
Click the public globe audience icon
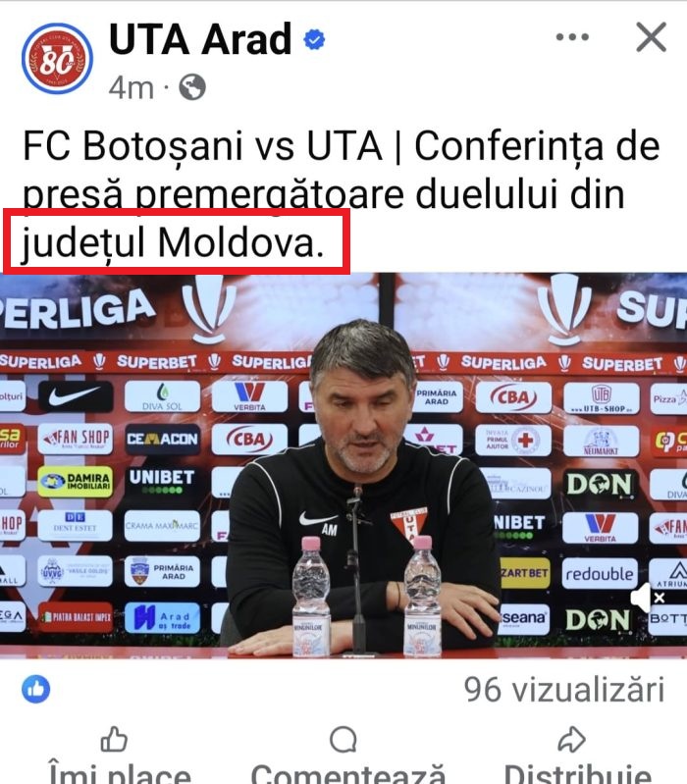point(192,87)
